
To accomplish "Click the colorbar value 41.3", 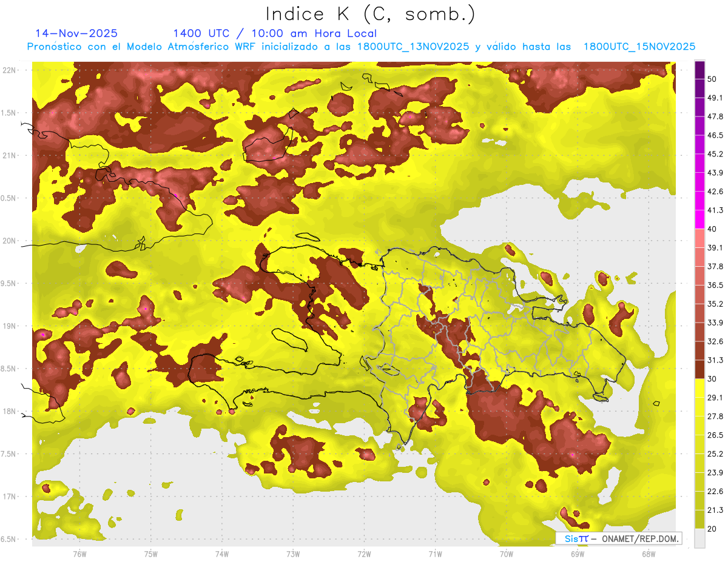I will coord(715,210).
